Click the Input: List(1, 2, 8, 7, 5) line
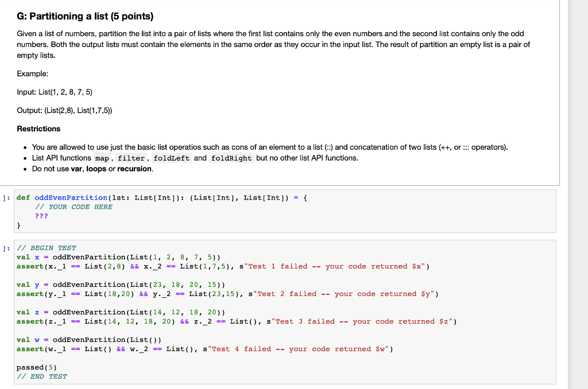Image resolution: width=588 pixels, height=389 pixels. pos(53,92)
